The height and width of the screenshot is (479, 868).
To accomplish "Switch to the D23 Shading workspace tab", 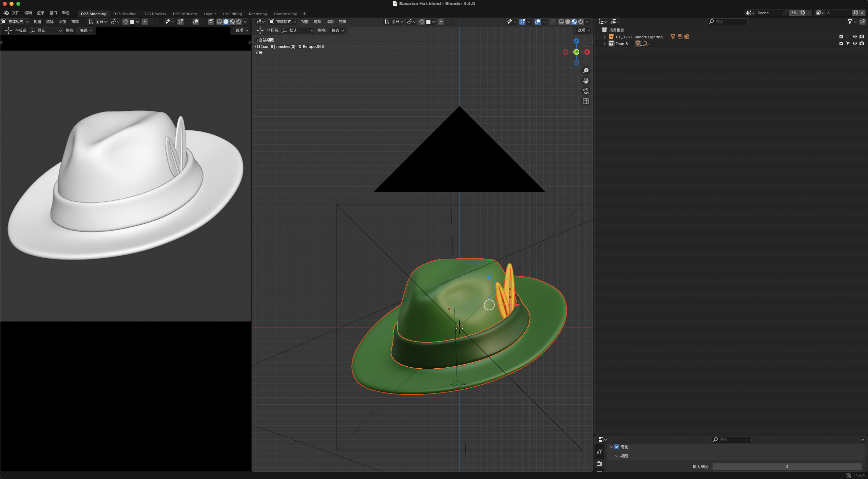I will pyautogui.click(x=125, y=14).
